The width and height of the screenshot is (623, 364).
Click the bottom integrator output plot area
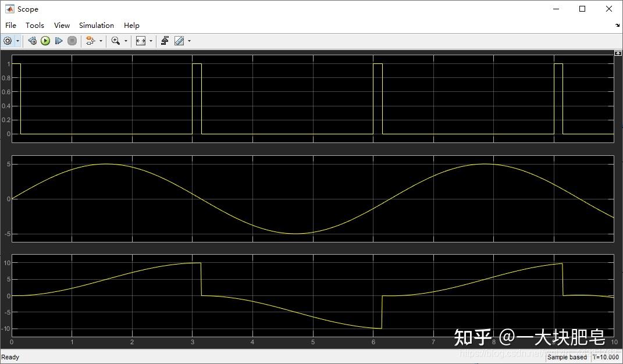(x=313, y=295)
